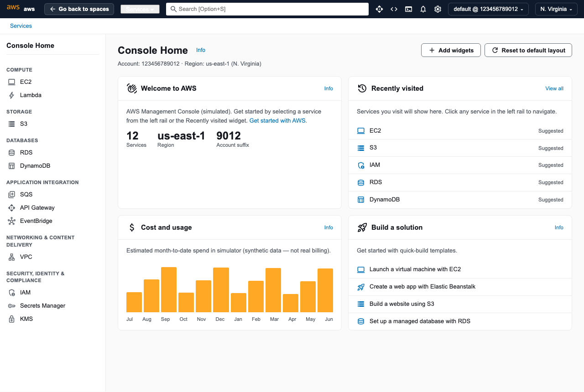Open the resource explorer hub icon
Image resolution: width=584 pixels, height=392 pixels.
pos(379,9)
